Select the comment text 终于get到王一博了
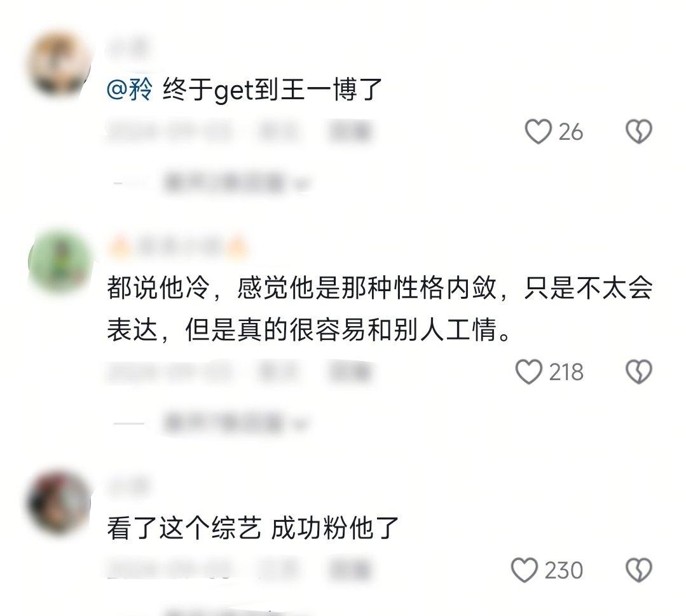 [x=272, y=90]
